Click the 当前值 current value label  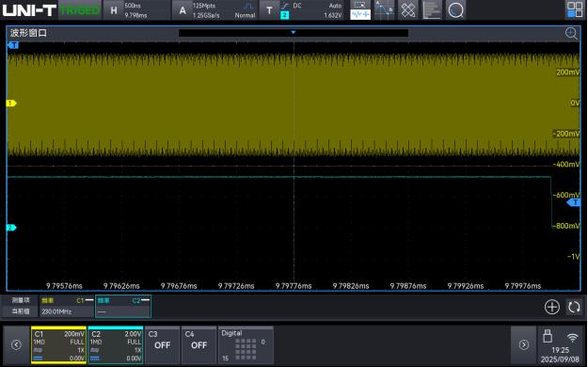click(x=21, y=311)
